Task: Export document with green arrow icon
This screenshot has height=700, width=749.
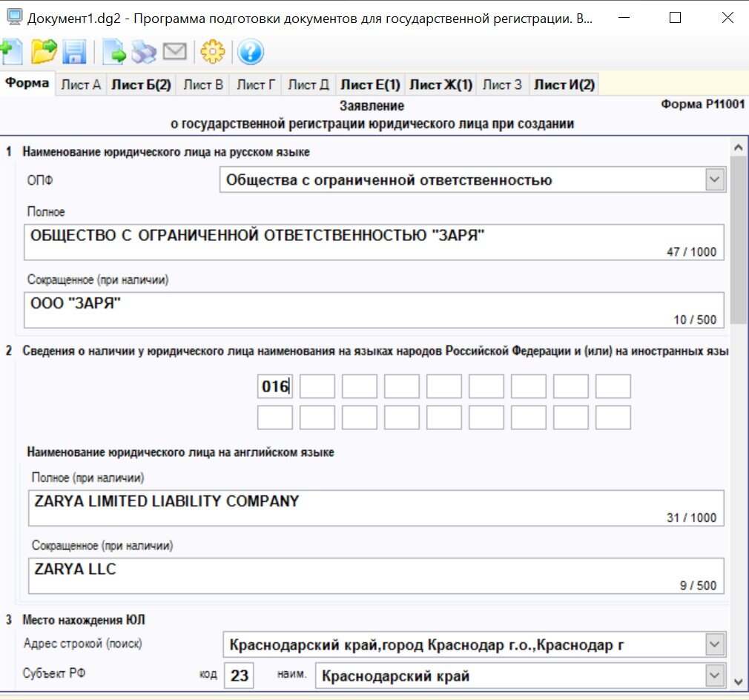Action: (x=115, y=52)
